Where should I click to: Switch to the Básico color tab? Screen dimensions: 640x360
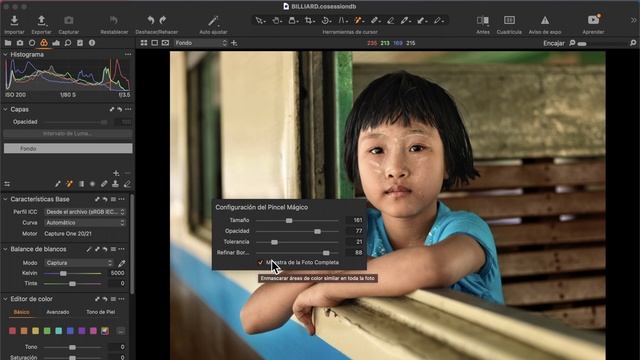click(x=21, y=312)
